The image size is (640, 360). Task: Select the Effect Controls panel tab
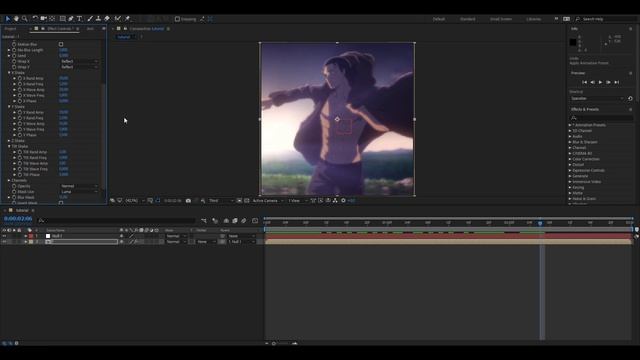pos(60,29)
